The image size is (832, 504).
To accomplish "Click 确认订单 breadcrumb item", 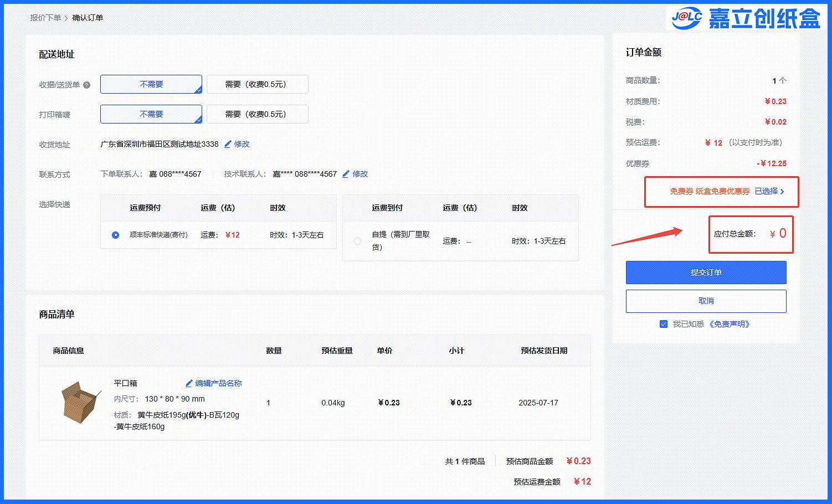I will [x=88, y=18].
